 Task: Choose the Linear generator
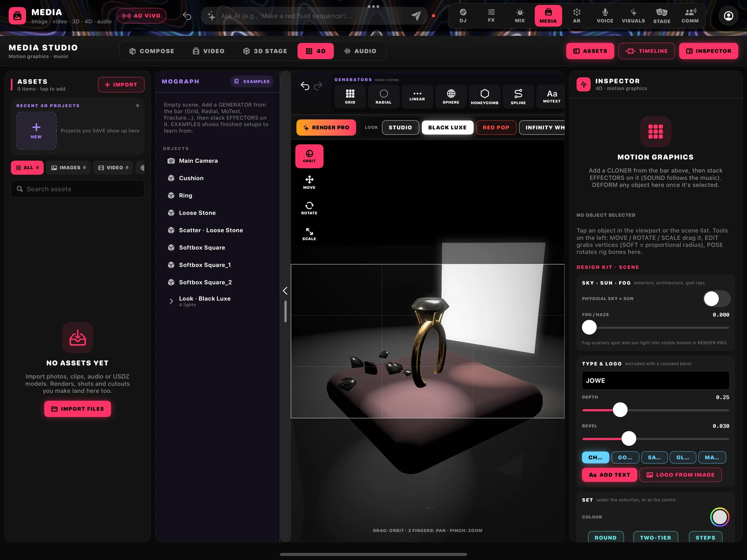(x=417, y=96)
